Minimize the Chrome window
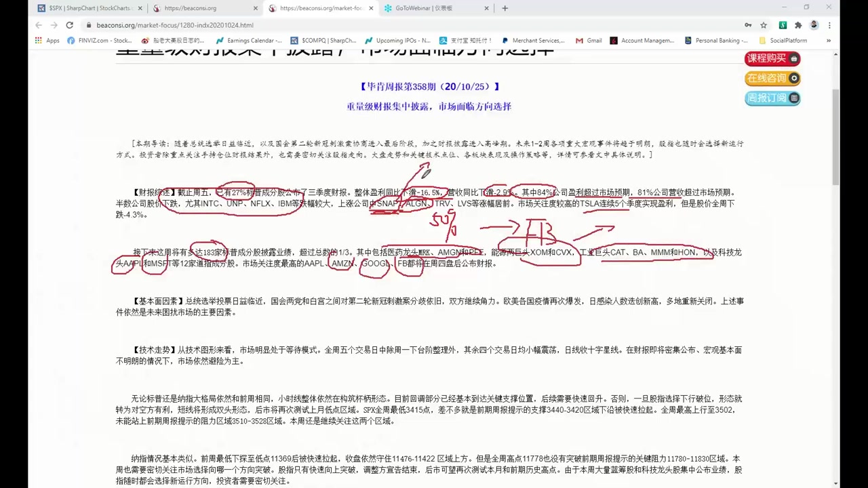Screen dimensions: 868x488 [x=784, y=7]
